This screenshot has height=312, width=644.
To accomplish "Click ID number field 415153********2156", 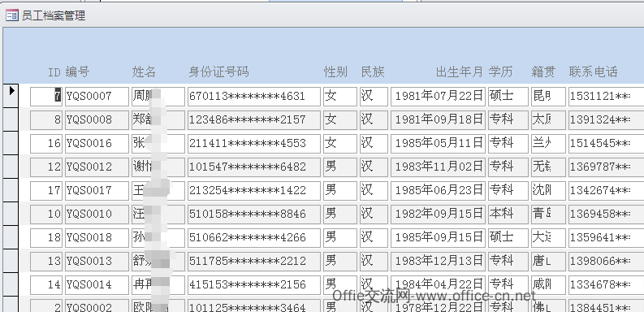I will point(254,285).
